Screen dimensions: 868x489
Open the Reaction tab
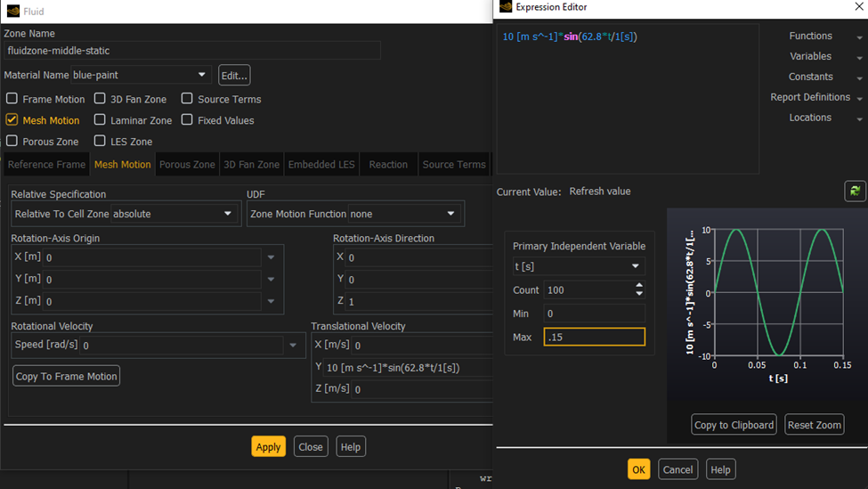coord(388,165)
